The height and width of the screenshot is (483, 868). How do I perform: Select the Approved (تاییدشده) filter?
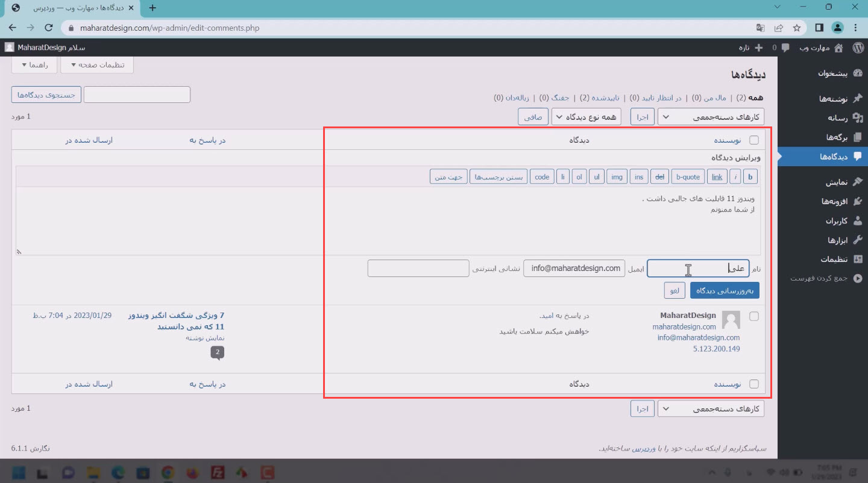pyautogui.click(x=605, y=98)
